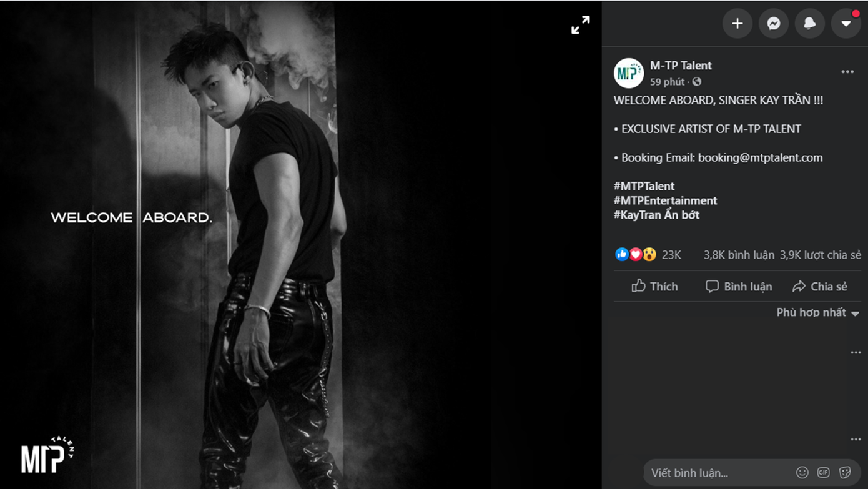Image resolution: width=868 pixels, height=489 pixels.
Task: Add a GIF to the comment
Action: [824, 472]
